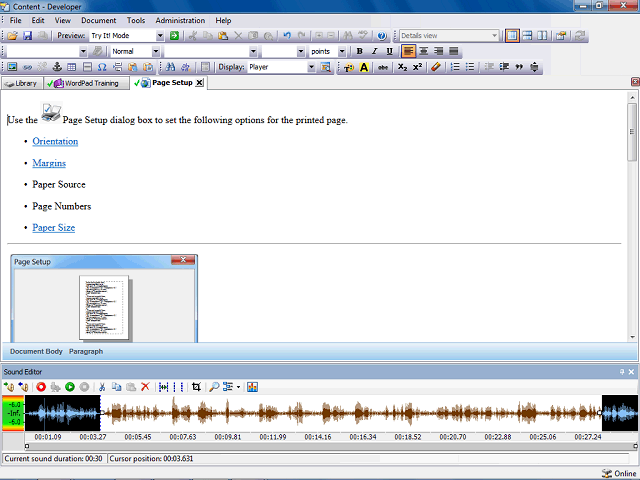Start recording in the Sound Editor
This screenshot has width=640, height=480.
coord(41,387)
